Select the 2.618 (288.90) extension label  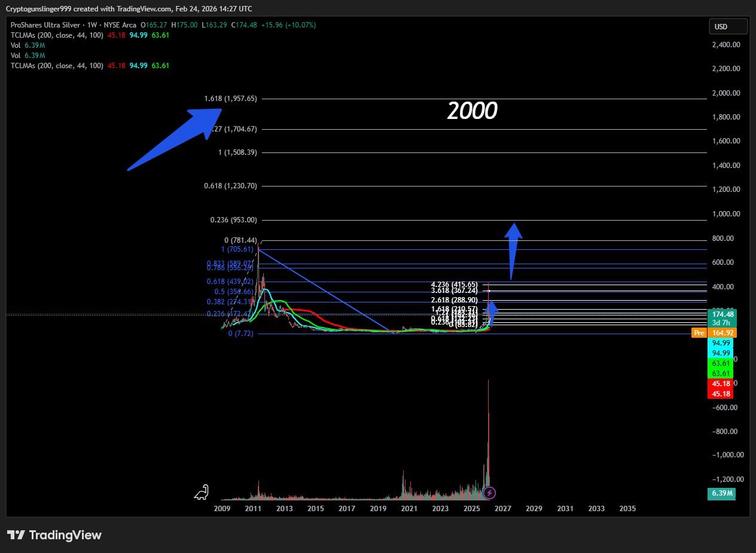(455, 300)
